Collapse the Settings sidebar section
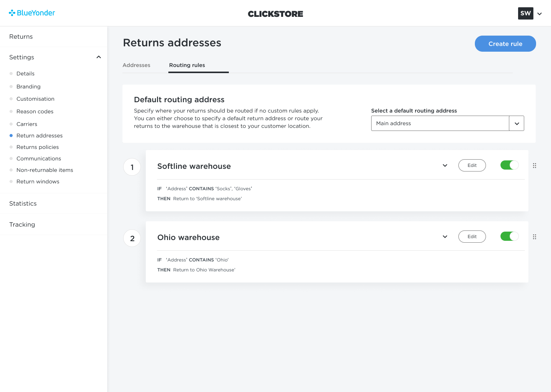 click(99, 57)
